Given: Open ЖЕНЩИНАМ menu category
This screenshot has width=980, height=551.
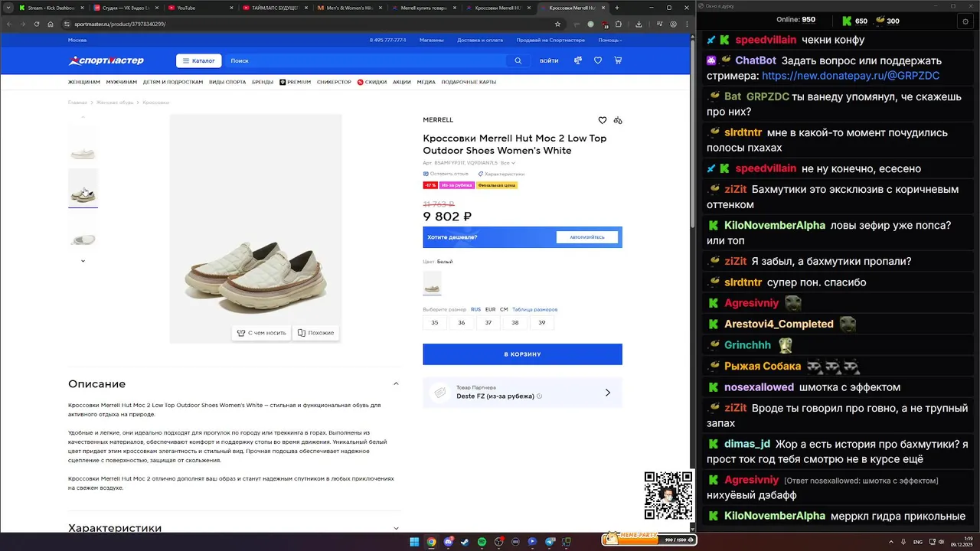Looking at the screenshot, I should click(84, 82).
